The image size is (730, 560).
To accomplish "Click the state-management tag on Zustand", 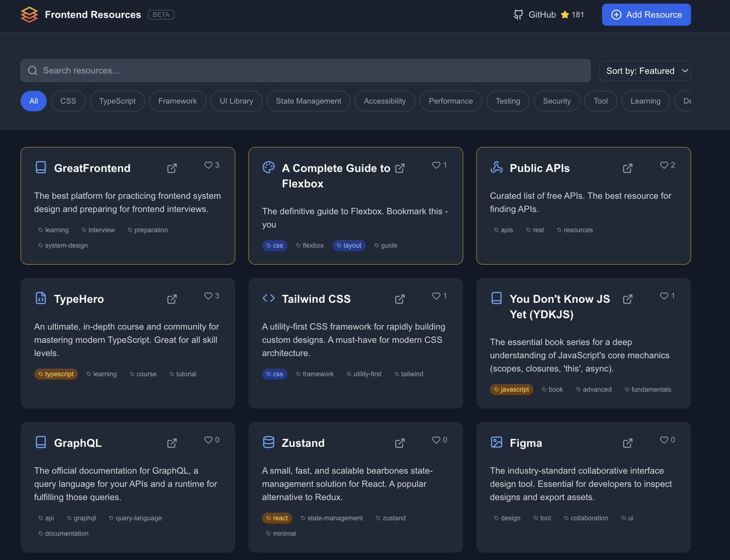I will pos(332,518).
